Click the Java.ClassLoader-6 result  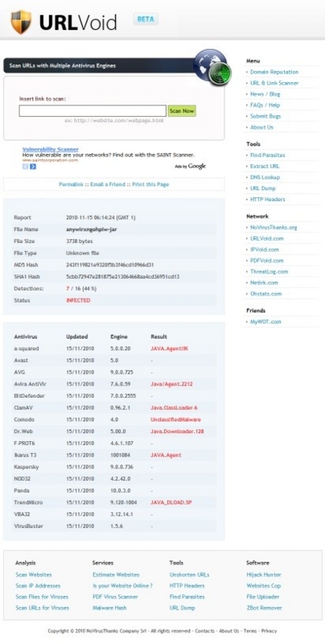pyautogui.click(x=174, y=408)
